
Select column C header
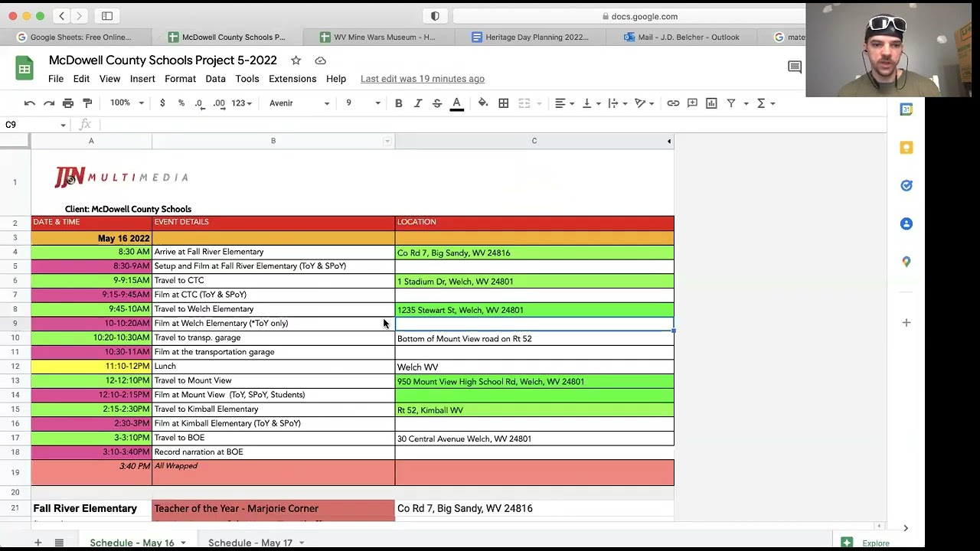[x=534, y=141]
